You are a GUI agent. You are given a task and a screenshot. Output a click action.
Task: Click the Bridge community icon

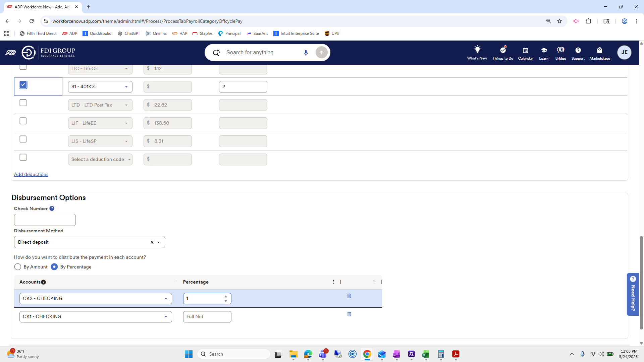coord(560,50)
